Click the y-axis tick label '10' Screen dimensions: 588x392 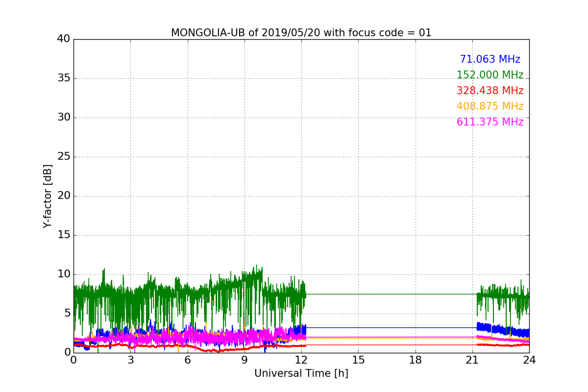coord(64,274)
